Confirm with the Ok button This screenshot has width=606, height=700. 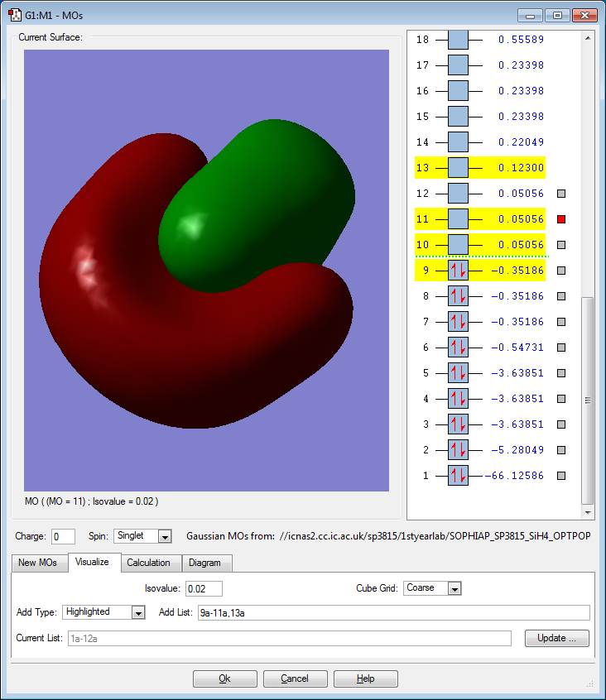pos(224,678)
